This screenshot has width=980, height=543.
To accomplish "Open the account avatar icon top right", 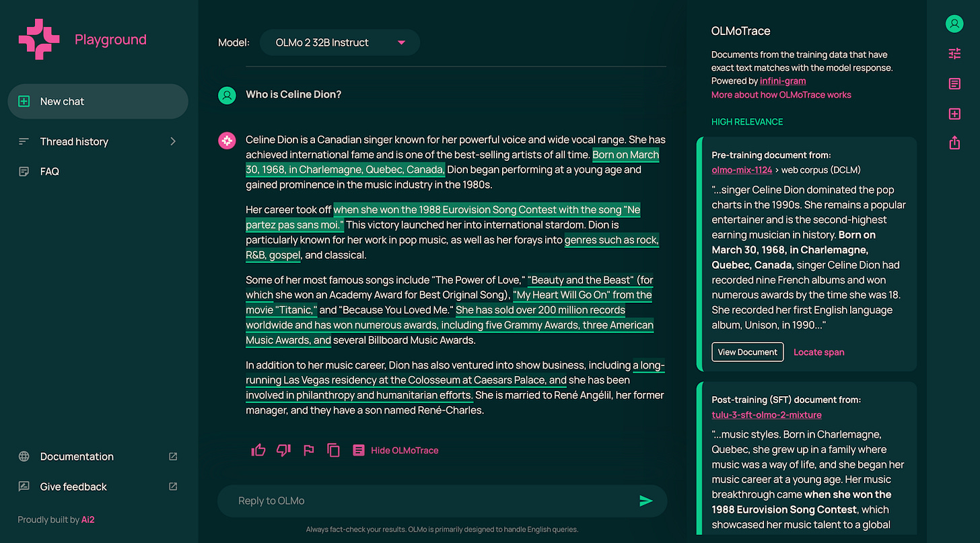I will click(954, 24).
